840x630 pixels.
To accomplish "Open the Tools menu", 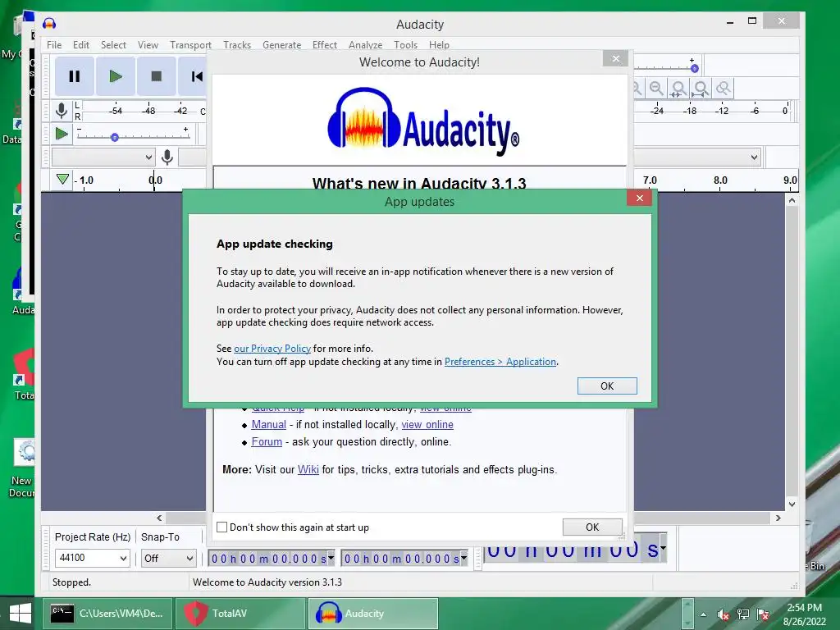I will point(405,45).
